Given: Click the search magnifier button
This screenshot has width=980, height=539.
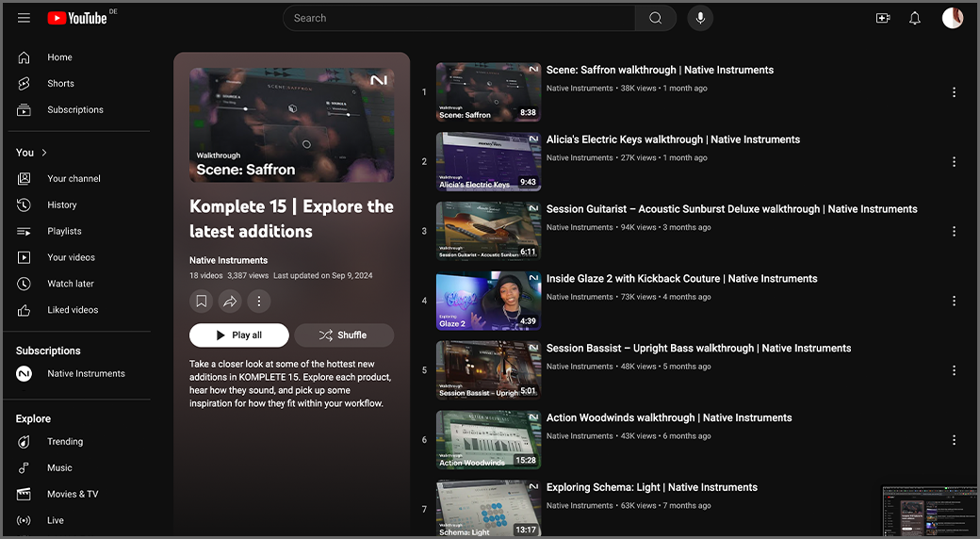Looking at the screenshot, I should [655, 18].
